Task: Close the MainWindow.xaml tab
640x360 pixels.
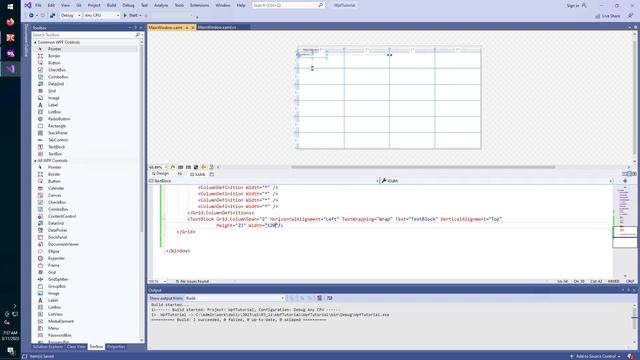Action: click(193, 27)
